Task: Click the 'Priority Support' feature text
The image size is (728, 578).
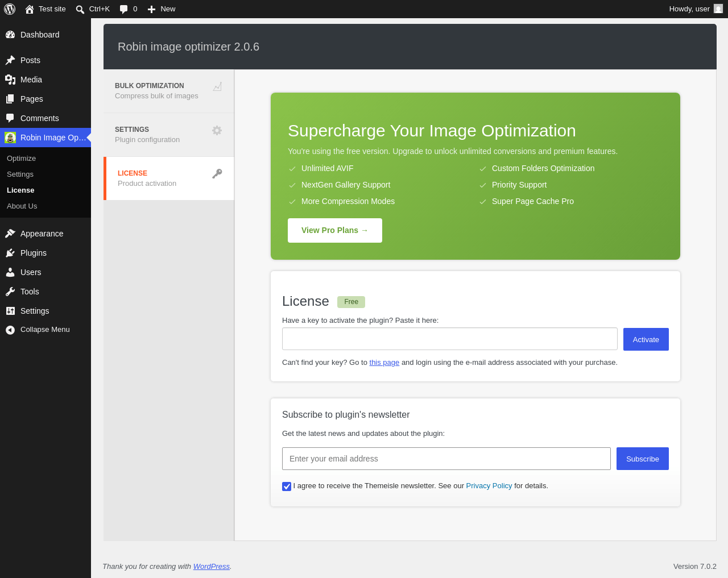Action: point(519,185)
